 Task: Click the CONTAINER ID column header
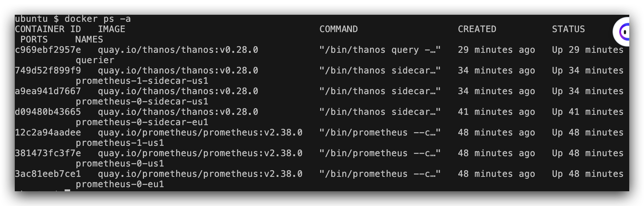click(48, 29)
